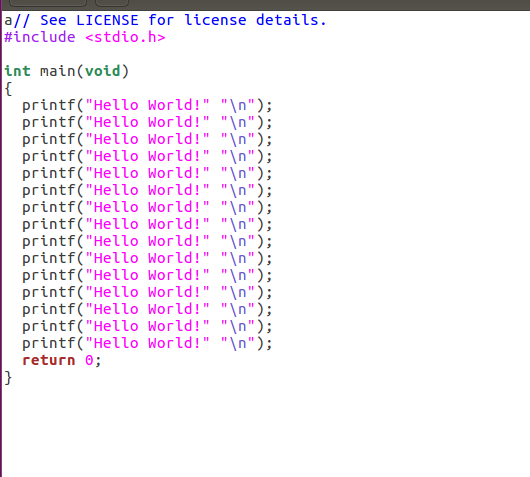
Task: Click the word See in the comment
Action: pos(53,20)
